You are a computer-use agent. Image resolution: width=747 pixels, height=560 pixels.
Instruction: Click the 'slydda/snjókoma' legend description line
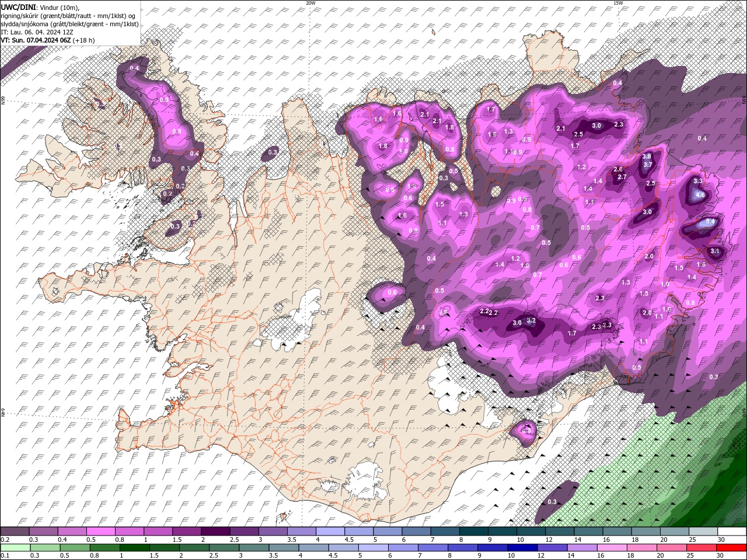(69, 24)
